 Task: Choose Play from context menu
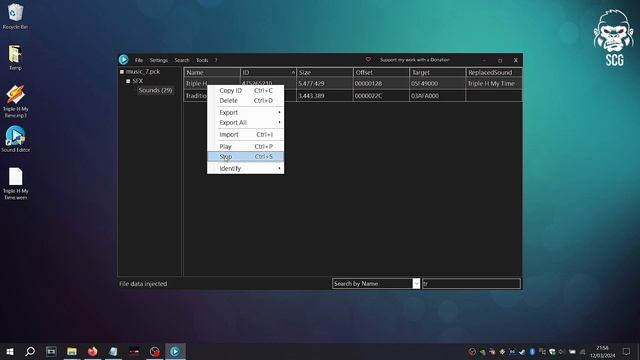[246, 146]
